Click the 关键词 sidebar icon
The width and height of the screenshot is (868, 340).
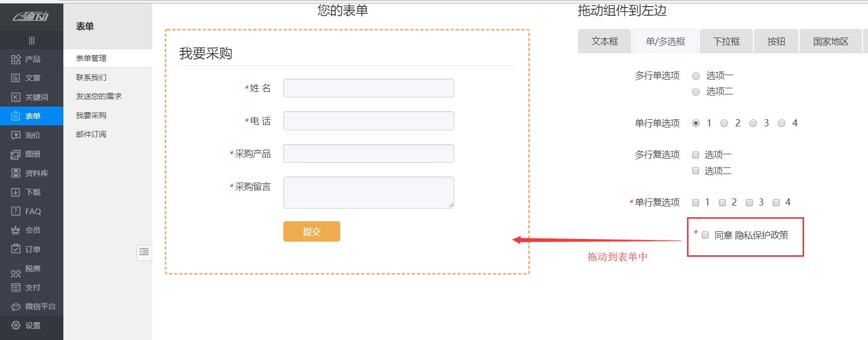(16, 97)
